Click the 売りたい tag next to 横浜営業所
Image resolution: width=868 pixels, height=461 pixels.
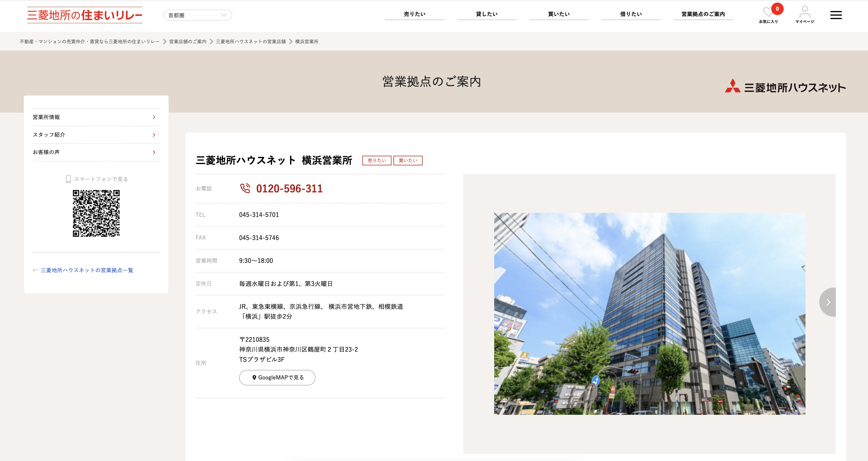377,160
